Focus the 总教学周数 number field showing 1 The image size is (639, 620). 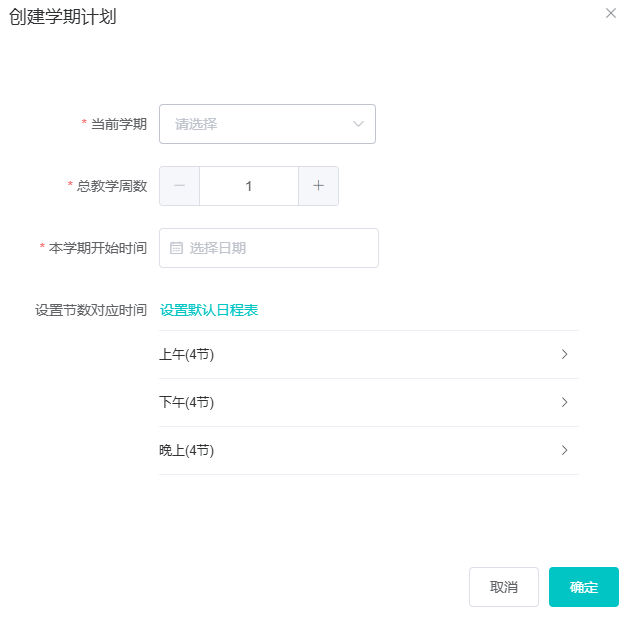click(249, 186)
